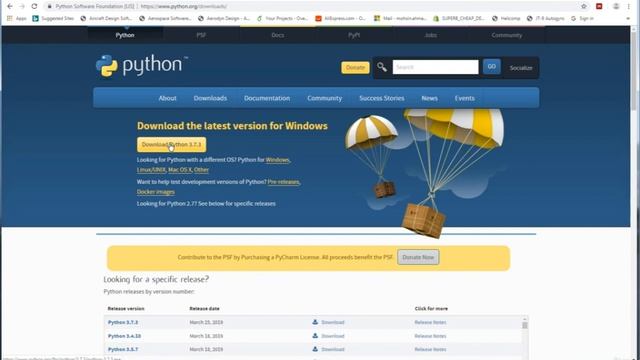
Task: Open the Google Sign in bookmark
Action: tap(582, 18)
